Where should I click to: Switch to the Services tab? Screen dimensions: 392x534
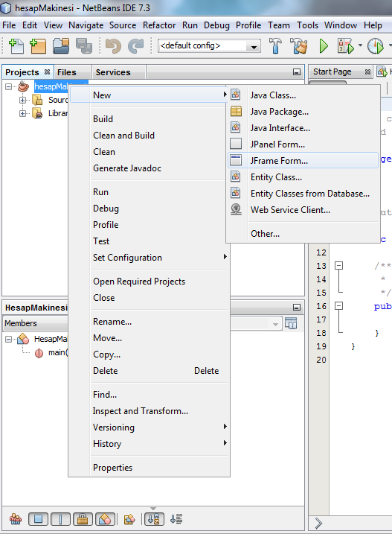pyautogui.click(x=113, y=72)
